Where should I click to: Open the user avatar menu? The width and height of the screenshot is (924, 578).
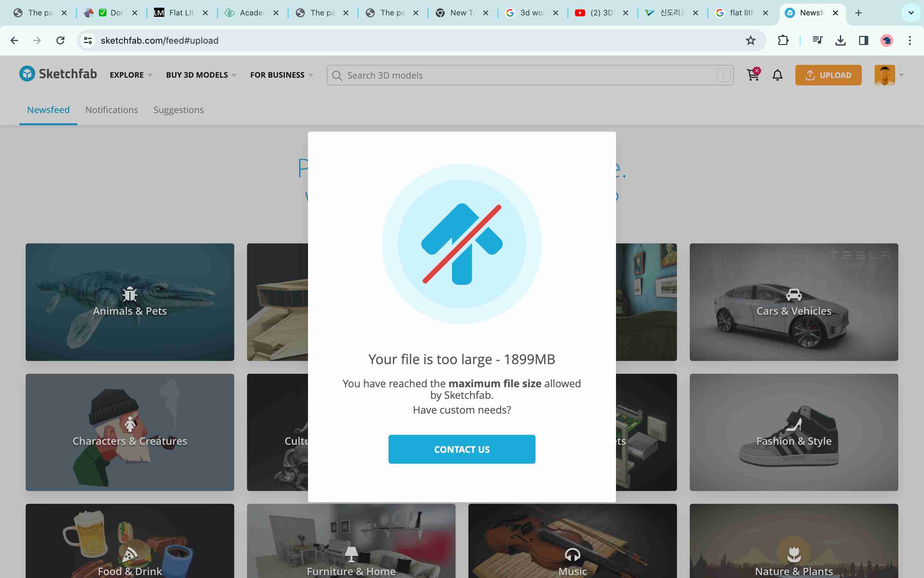[885, 75]
